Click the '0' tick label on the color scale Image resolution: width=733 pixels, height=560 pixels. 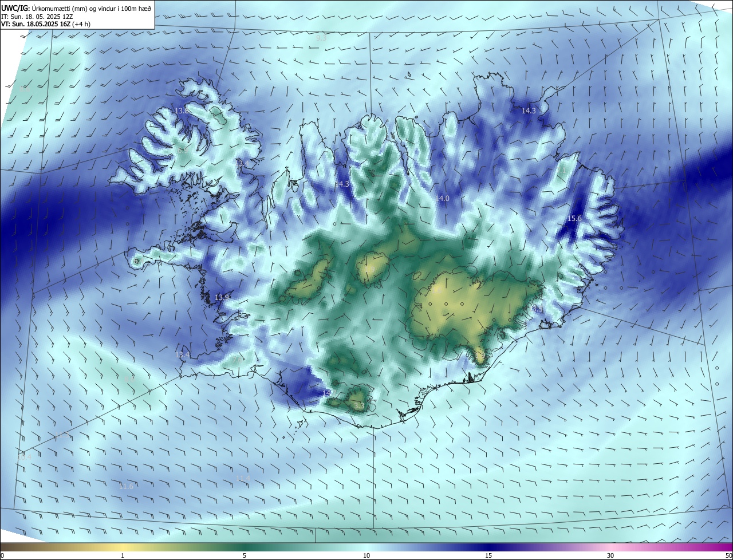tap(2, 555)
